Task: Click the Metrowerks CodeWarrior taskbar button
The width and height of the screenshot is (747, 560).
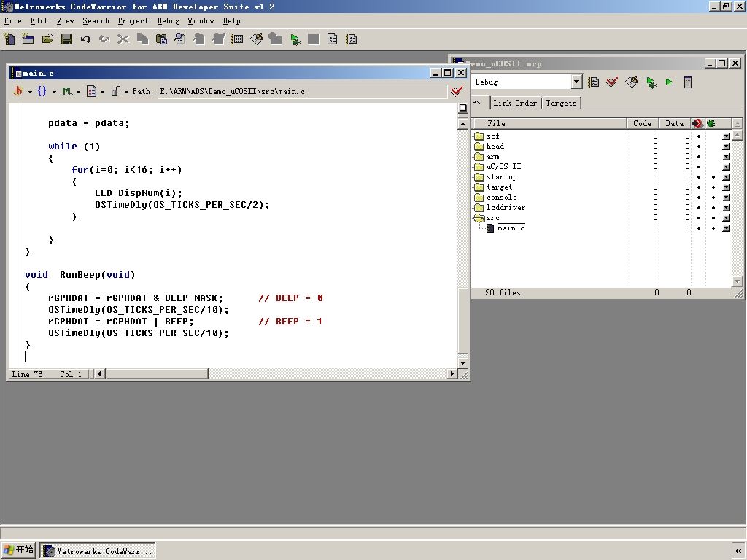Action: pos(98,551)
